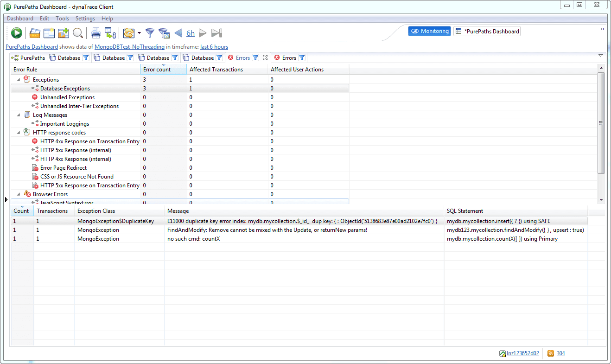Click the printer icon in the toolbar
611x364 pixels.
click(96, 33)
